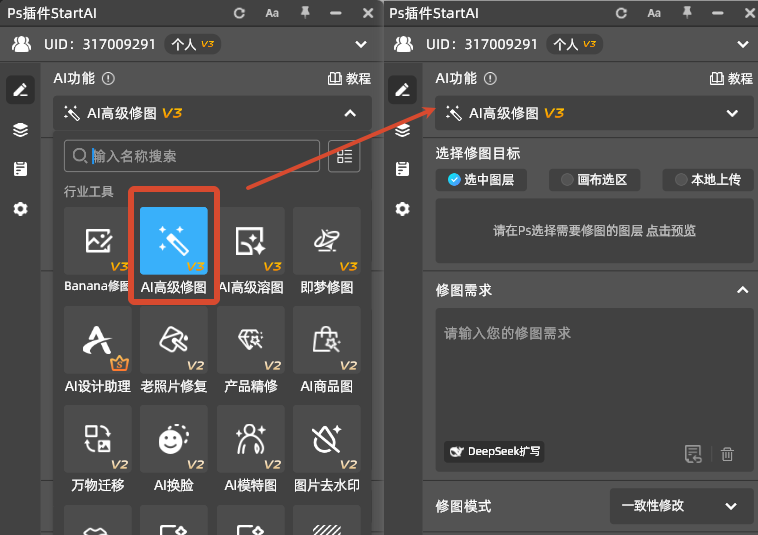The image size is (758, 535).
Task: Focus the 输入名称搜索 search field
Action: [192, 156]
